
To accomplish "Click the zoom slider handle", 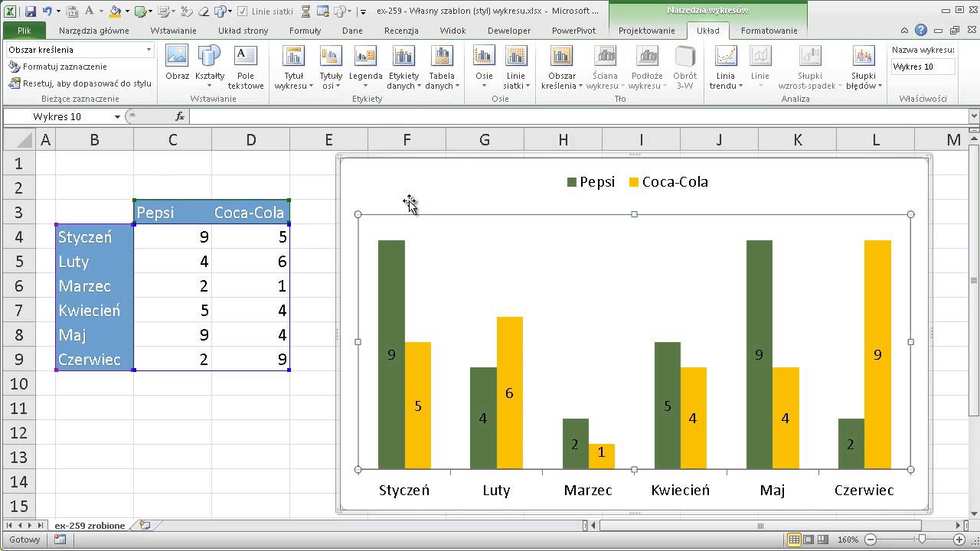I will point(923,540).
